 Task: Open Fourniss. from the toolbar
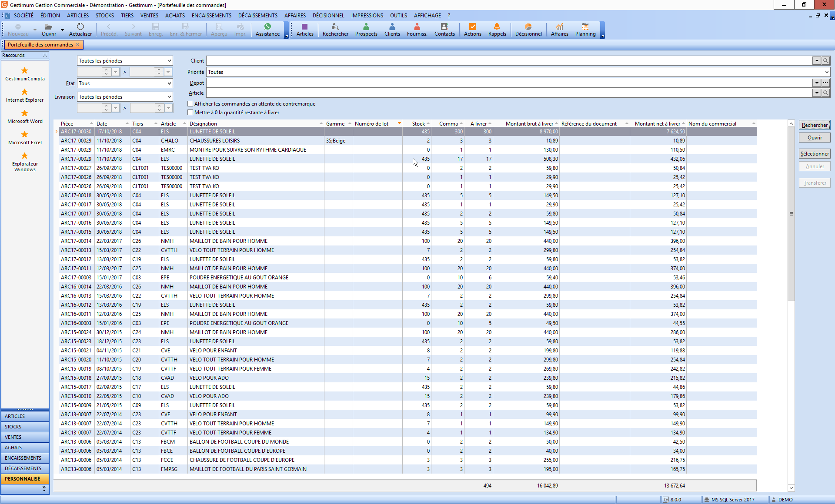pos(417,30)
